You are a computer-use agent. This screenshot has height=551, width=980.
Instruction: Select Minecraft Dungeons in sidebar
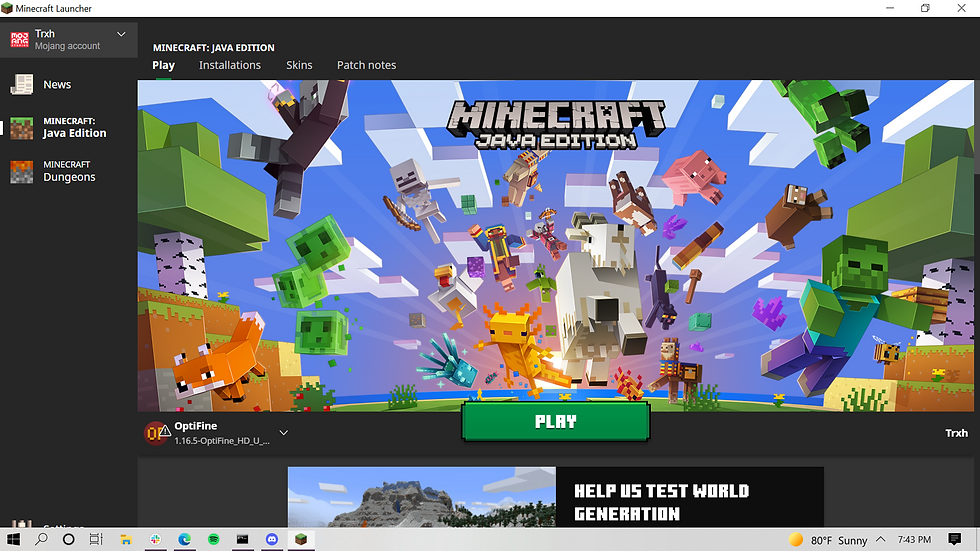pos(69,171)
